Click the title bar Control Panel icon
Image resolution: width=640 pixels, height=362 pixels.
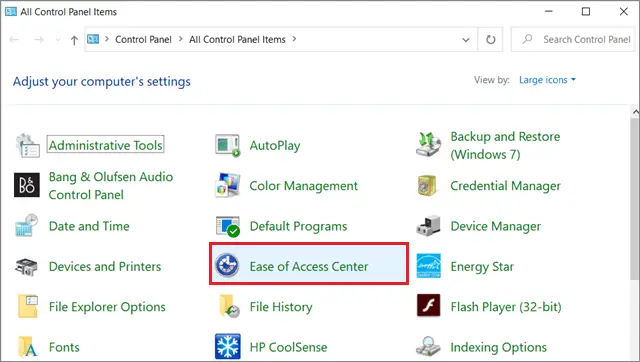coord(11,11)
